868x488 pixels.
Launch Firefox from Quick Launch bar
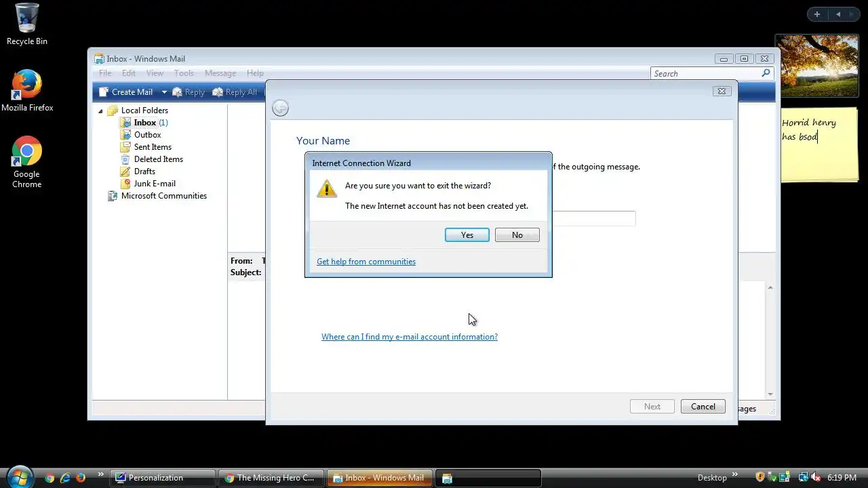(x=81, y=478)
